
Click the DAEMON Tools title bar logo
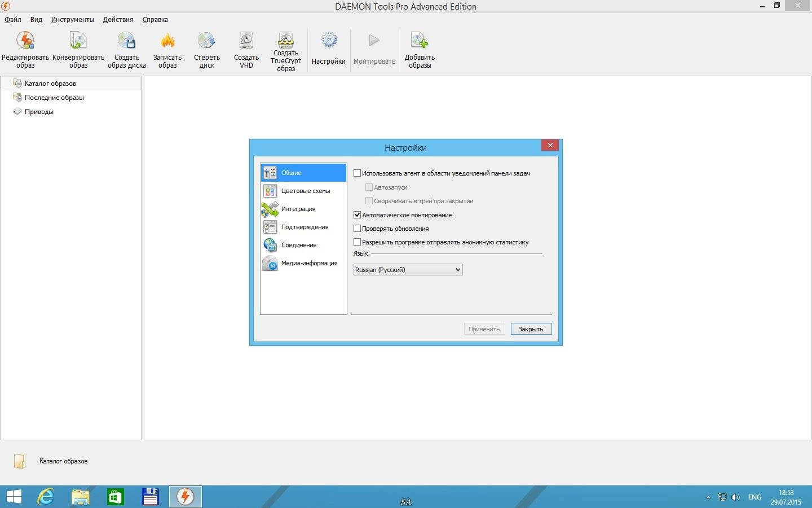click(x=6, y=6)
